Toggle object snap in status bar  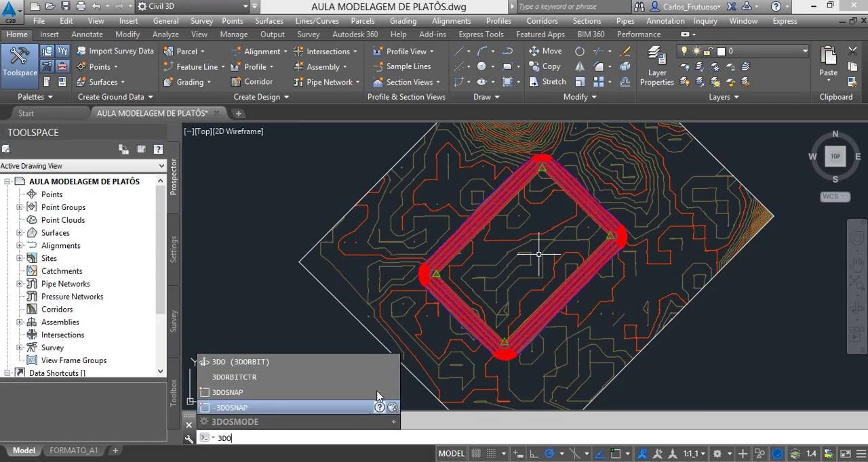pyautogui.click(x=616, y=453)
